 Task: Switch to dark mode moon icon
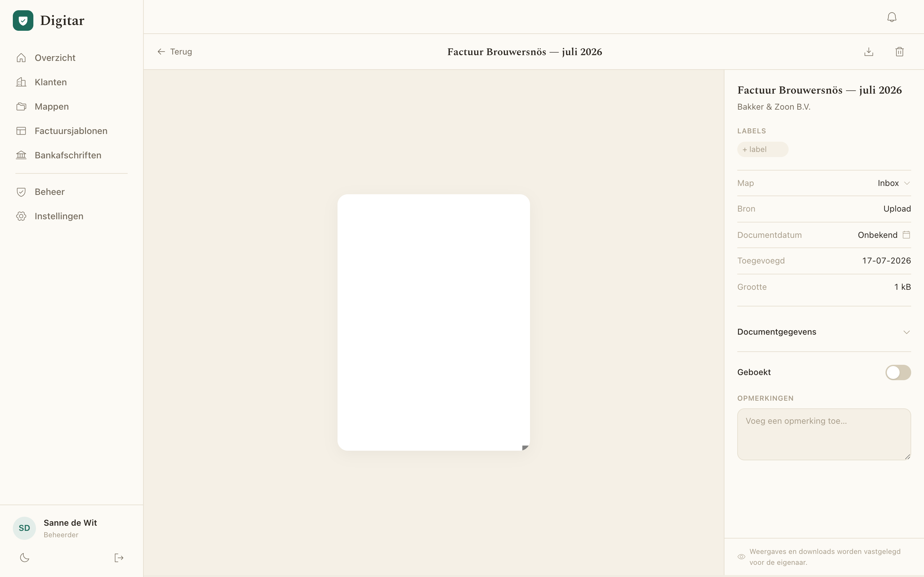[x=24, y=557]
